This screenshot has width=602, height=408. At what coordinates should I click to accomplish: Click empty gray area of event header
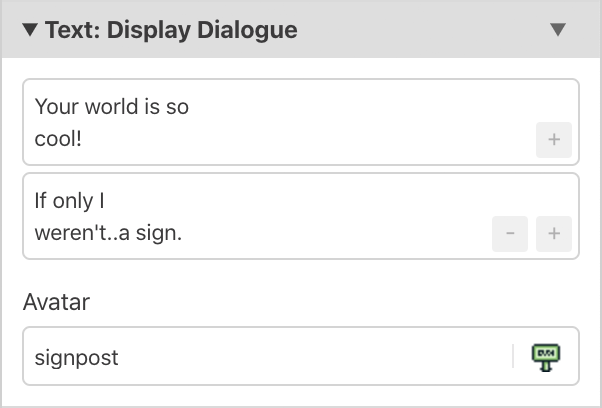click(420, 30)
